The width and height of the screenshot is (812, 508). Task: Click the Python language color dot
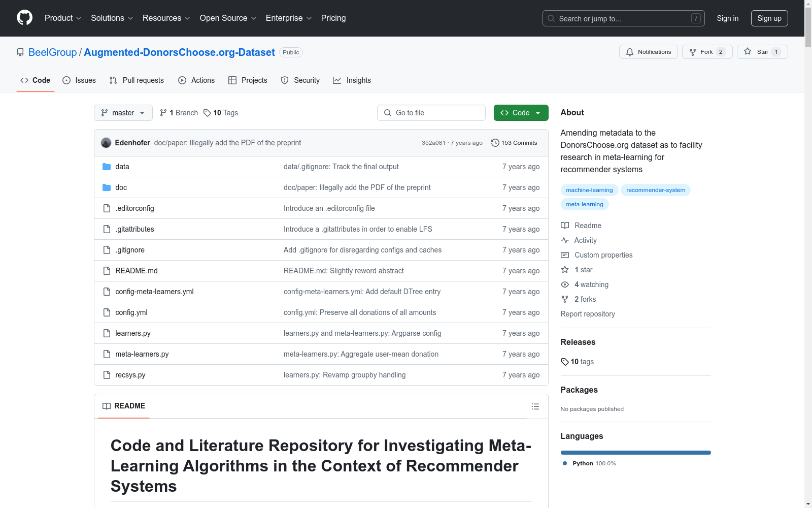click(x=565, y=463)
